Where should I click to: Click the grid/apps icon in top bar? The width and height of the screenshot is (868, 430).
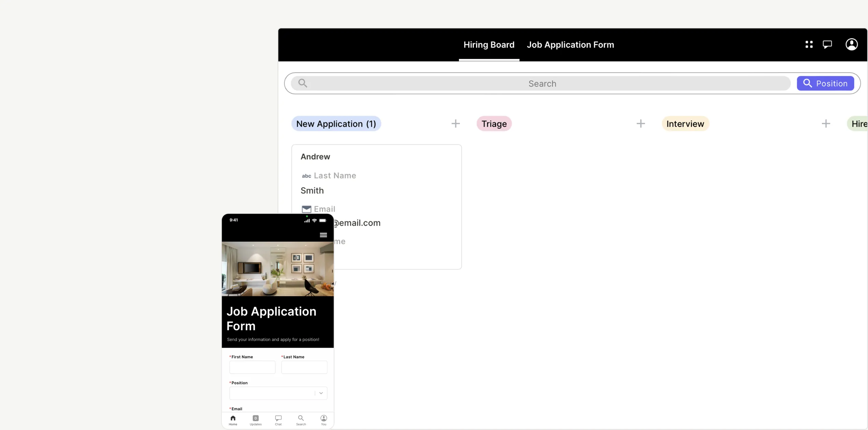coord(809,44)
